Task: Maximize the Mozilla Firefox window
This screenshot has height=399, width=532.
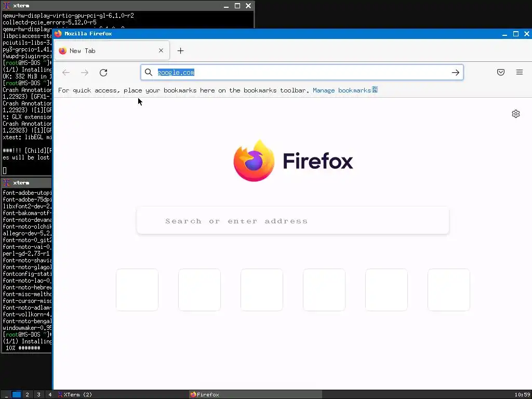Action: (x=516, y=34)
